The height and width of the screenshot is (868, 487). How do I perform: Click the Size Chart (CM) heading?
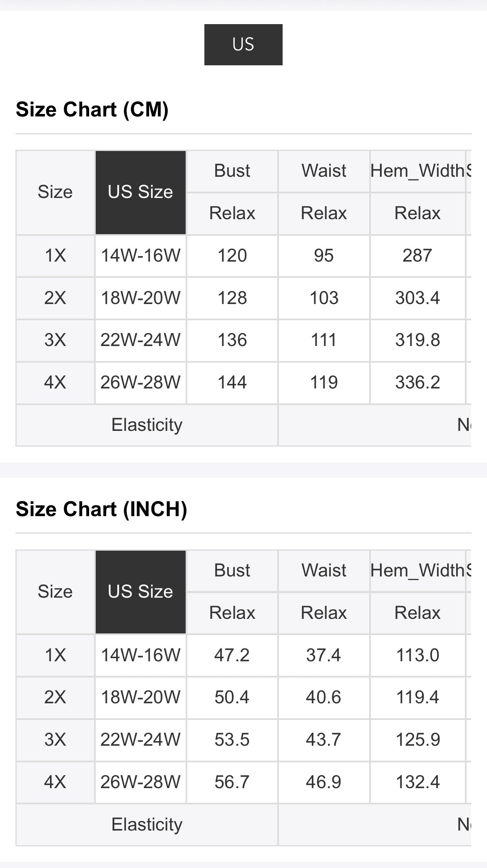click(92, 110)
